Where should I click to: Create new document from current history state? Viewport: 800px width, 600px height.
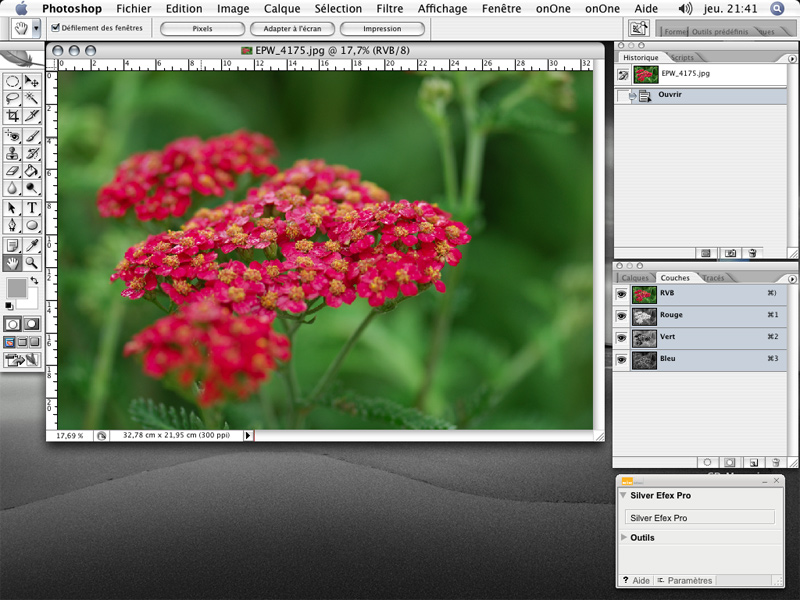click(x=706, y=253)
